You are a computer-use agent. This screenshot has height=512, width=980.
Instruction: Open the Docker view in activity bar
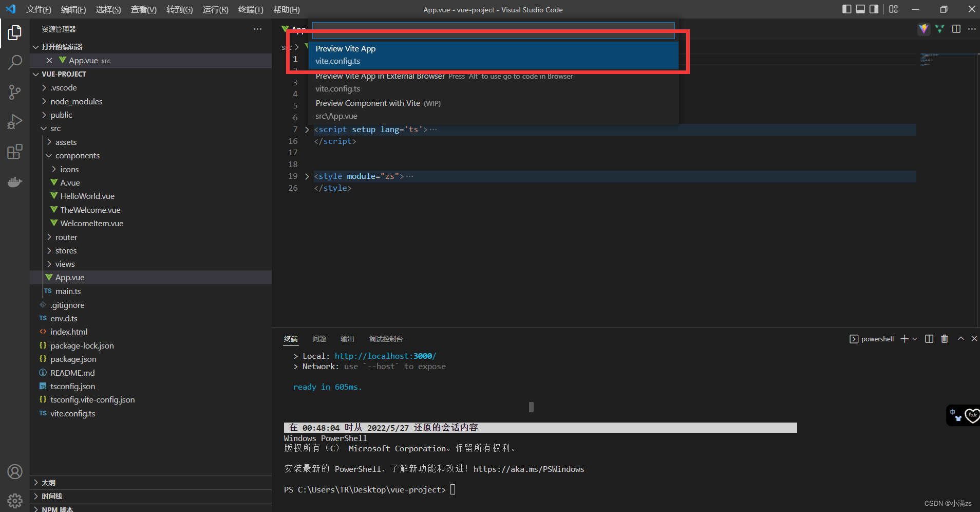pos(15,182)
